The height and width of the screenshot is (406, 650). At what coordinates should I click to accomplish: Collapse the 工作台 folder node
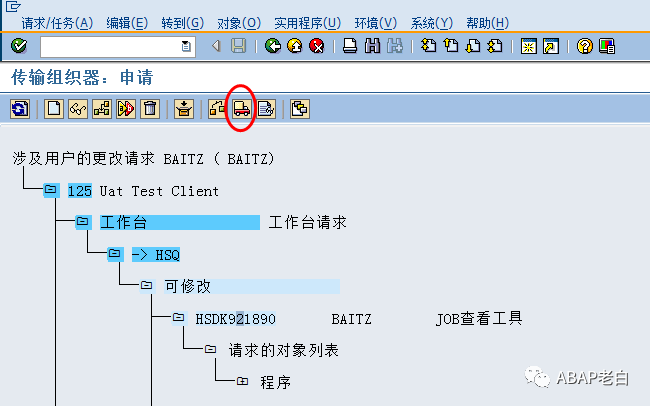pos(82,222)
